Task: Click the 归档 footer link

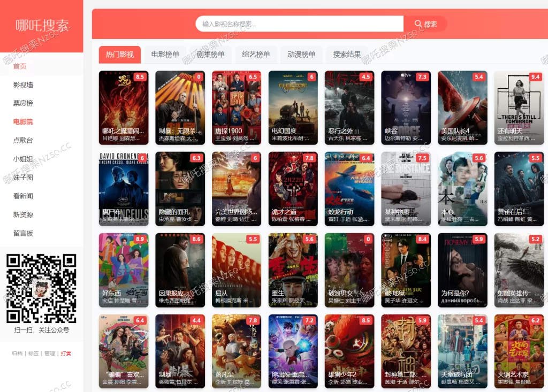Action: coord(17,353)
